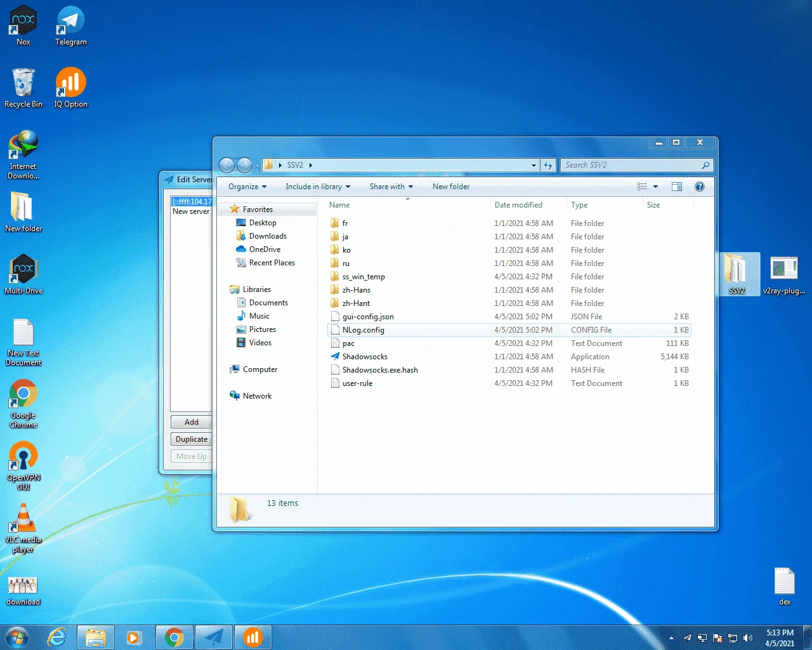
Task: Open the Include in library dropdown
Action: click(x=318, y=187)
